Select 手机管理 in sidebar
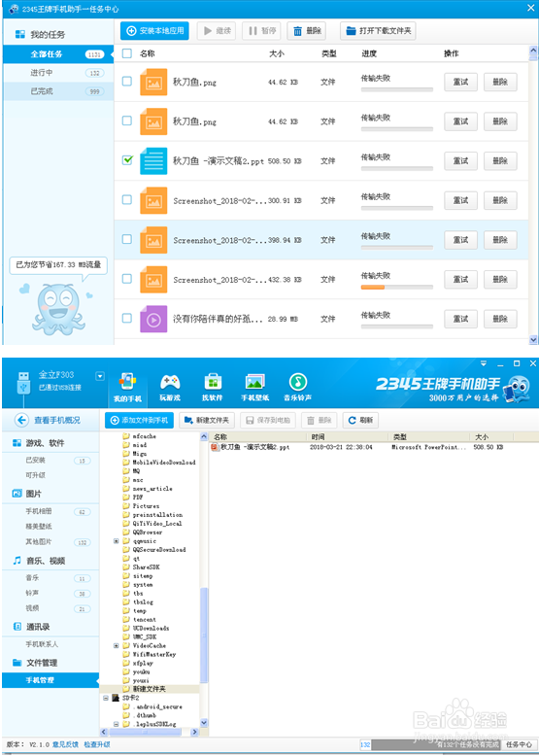 coord(51,680)
